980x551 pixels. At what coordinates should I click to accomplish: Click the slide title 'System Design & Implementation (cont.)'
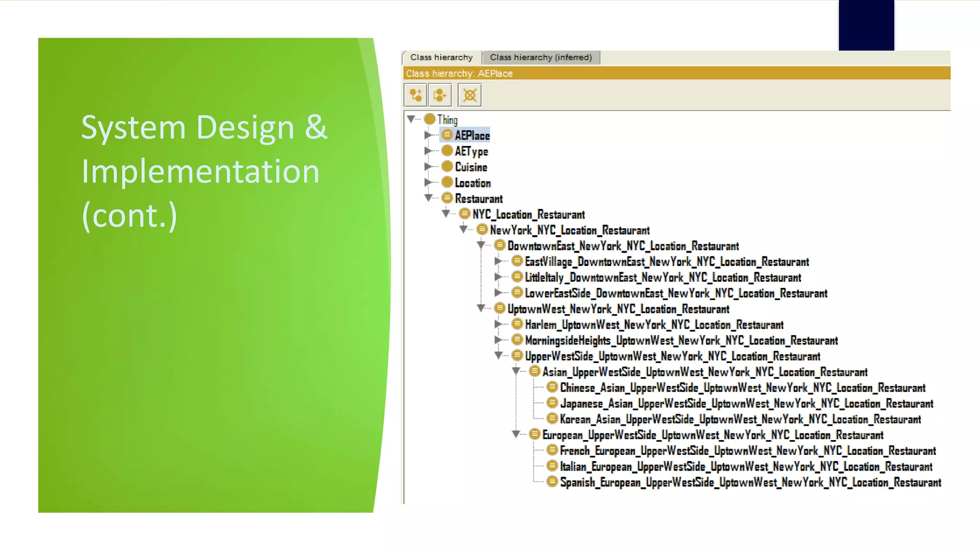pos(204,171)
